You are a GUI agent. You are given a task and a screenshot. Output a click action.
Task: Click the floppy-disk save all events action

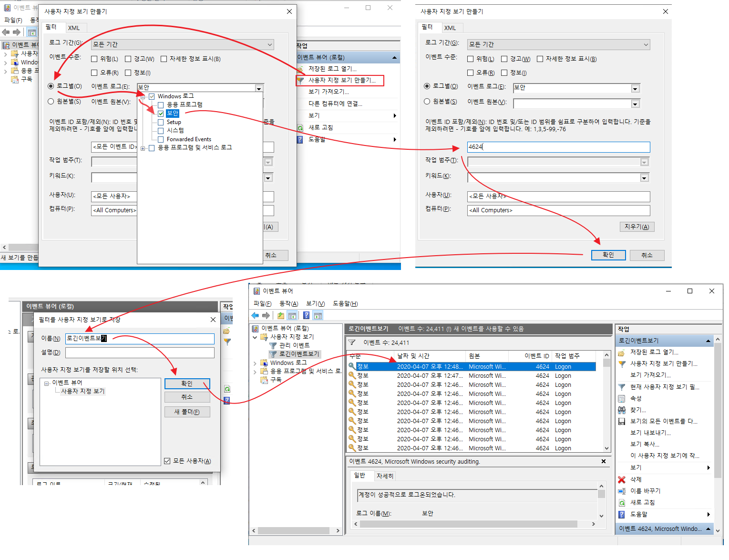pos(622,421)
